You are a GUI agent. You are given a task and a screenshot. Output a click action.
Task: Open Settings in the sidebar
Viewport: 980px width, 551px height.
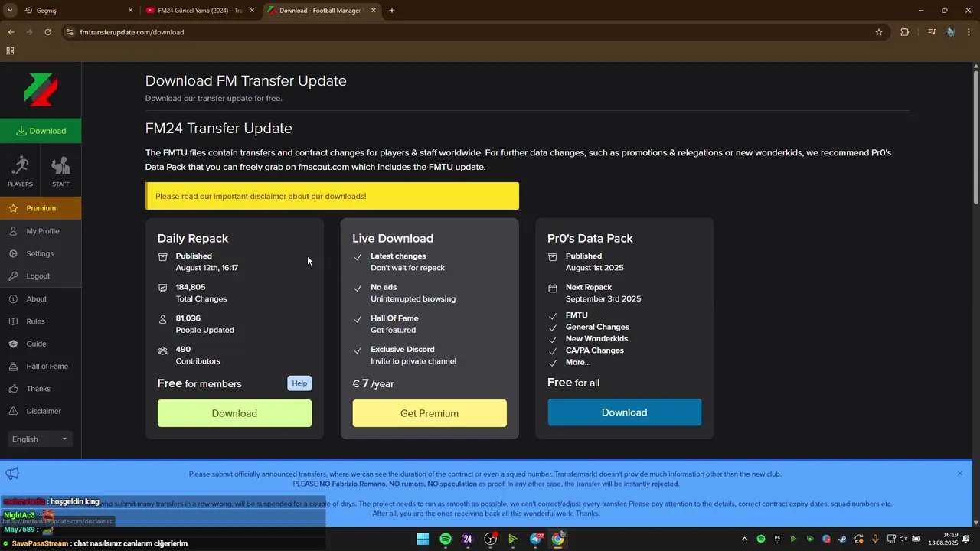[41, 253]
